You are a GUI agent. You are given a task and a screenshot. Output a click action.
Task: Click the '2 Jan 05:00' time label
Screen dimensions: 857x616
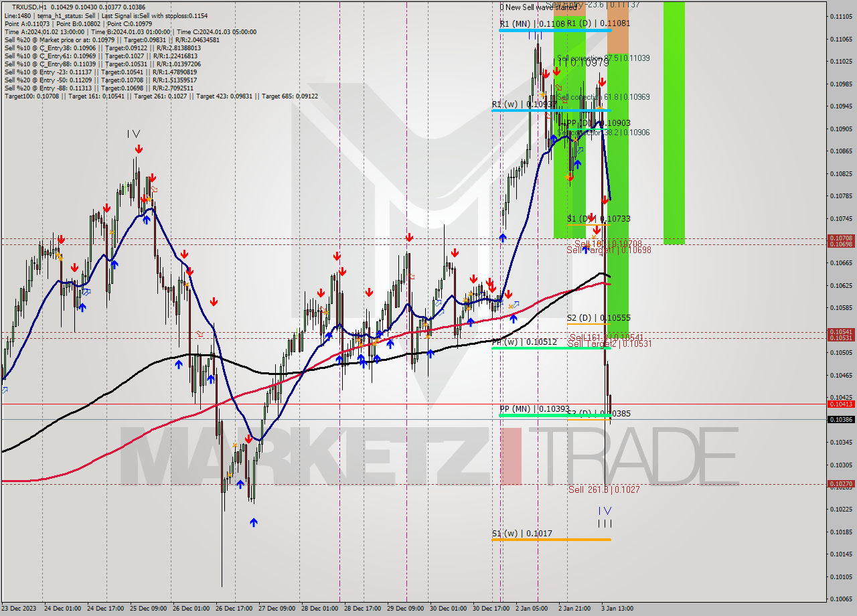[x=531, y=609]
